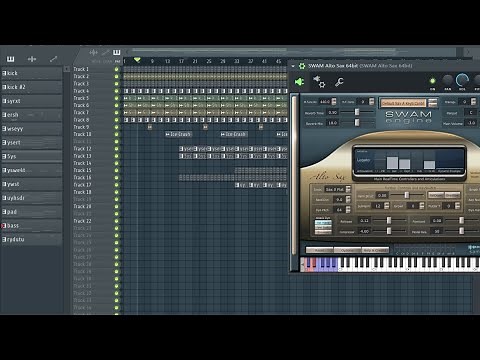Open the plugin window's dropdown arrow menu
The image size is (480, 360).
click(293, 66)
